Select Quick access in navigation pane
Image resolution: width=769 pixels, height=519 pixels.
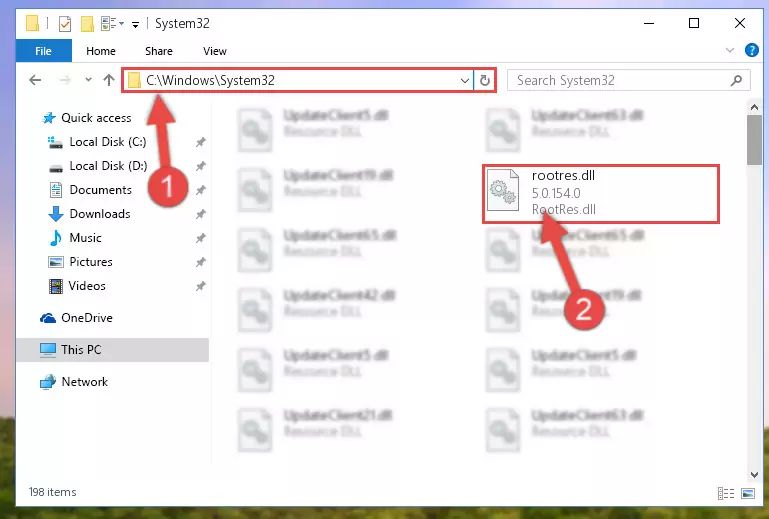[x=96, y=118]
